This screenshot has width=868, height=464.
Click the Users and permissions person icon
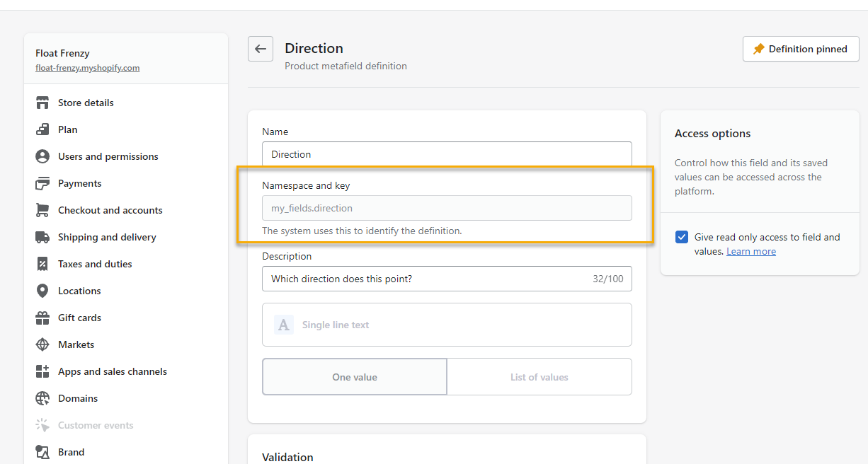[x=42, y=156]
